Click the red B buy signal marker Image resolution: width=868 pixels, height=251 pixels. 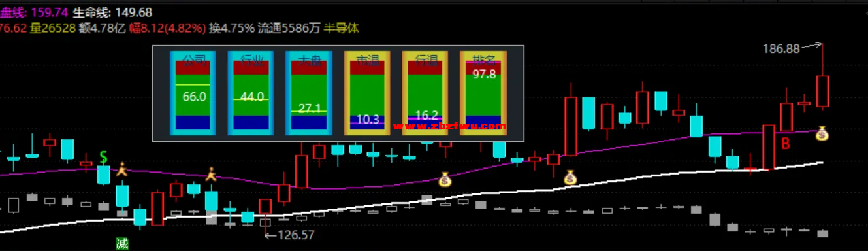pos(786,143)
